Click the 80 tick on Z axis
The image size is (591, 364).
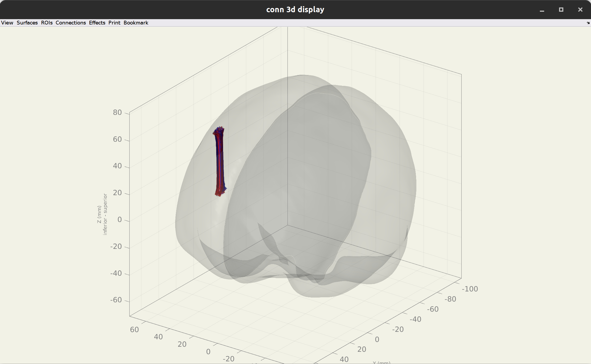[117, 112]
